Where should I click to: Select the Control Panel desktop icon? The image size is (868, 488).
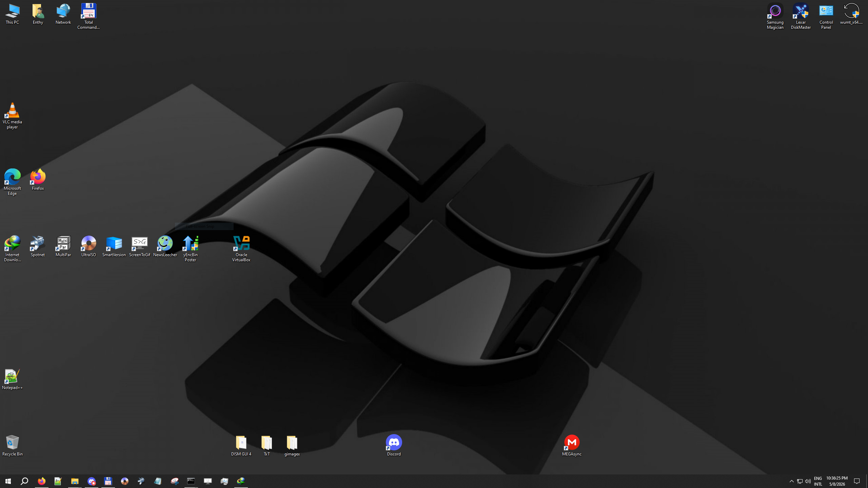tap(826, 17)
